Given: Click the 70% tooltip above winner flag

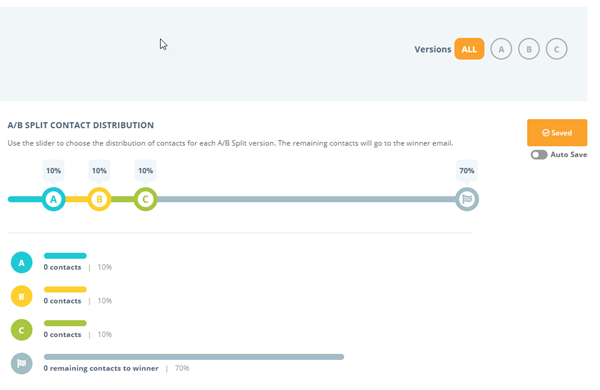Looking at the screenshot, I should [x=467, y=171].
